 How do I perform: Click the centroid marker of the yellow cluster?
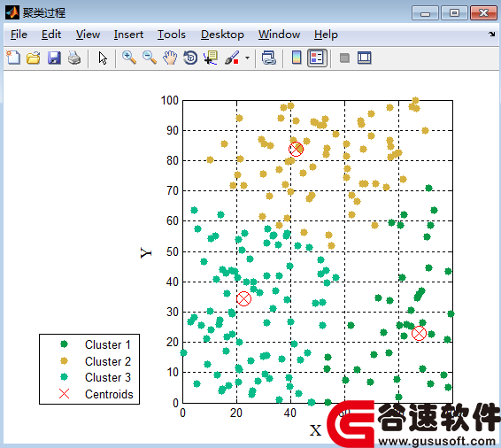pos(296,150)
